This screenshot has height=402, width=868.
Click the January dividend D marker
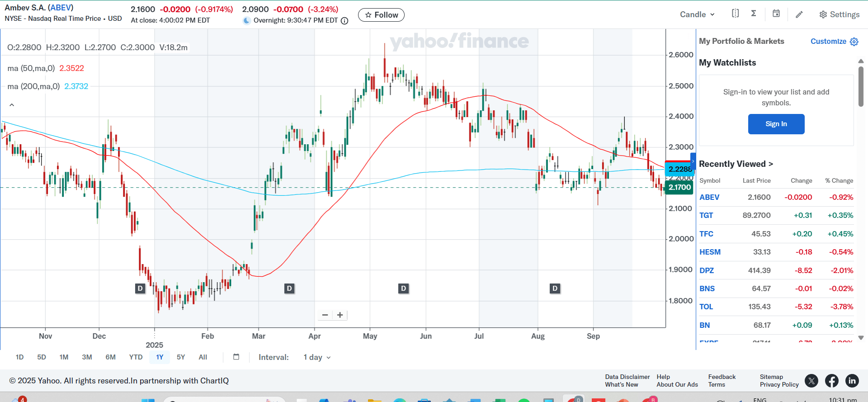(140, 288)
